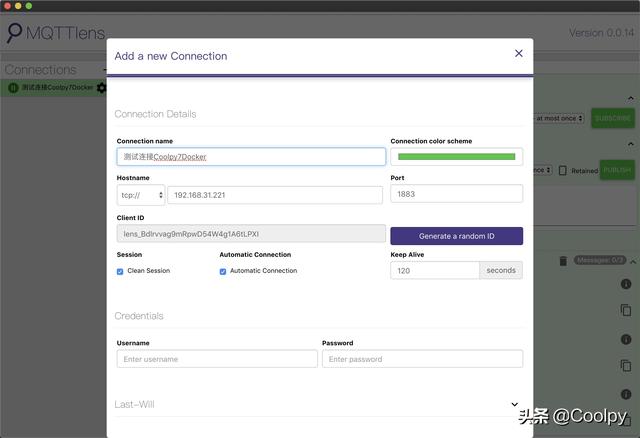This screenshot has height=438, width=640.
Task: Click the green pause icon on Coolpy7Docker connection
Action: pos(13,87)
